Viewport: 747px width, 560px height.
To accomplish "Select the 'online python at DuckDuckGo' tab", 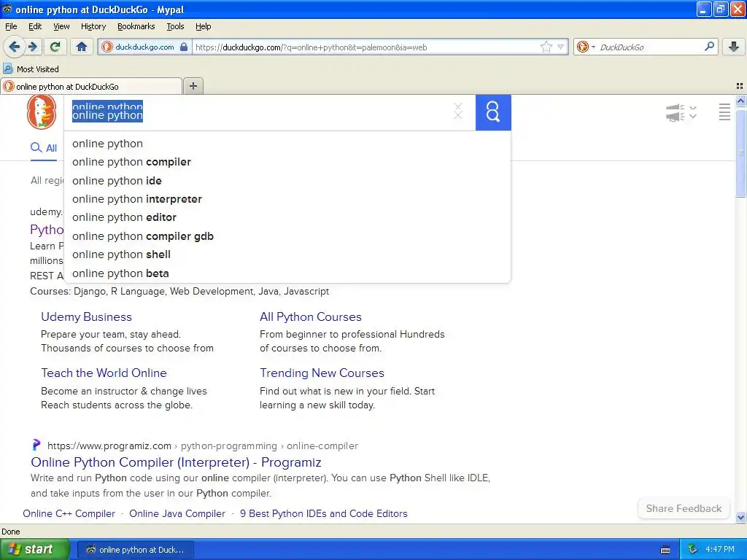I will tap(91, 86).
